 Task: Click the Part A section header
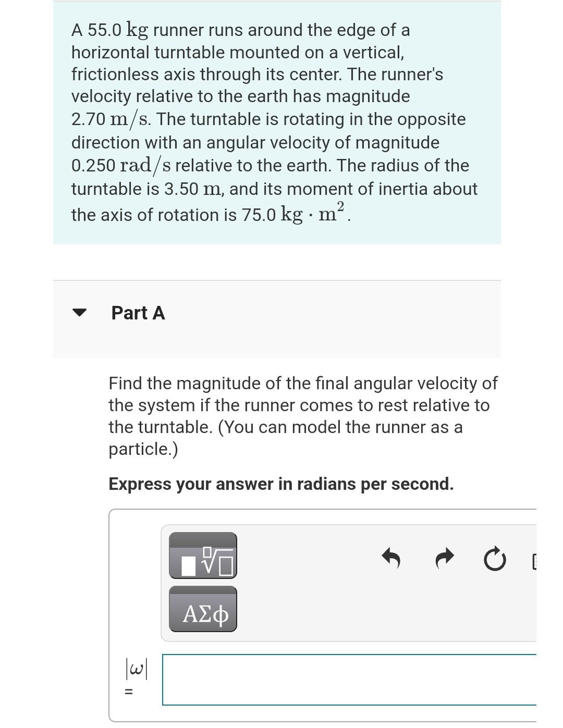click(x=138, y=313)
